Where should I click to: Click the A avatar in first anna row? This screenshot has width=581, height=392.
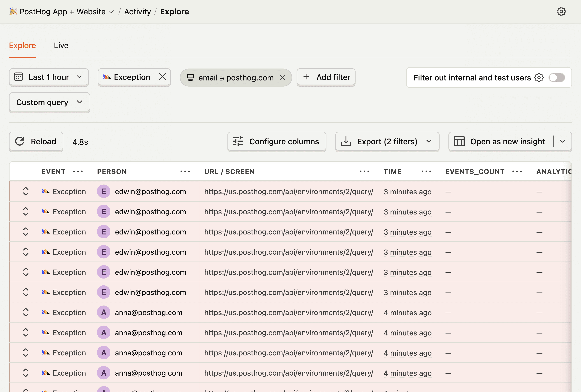click(x=103, y=312)
